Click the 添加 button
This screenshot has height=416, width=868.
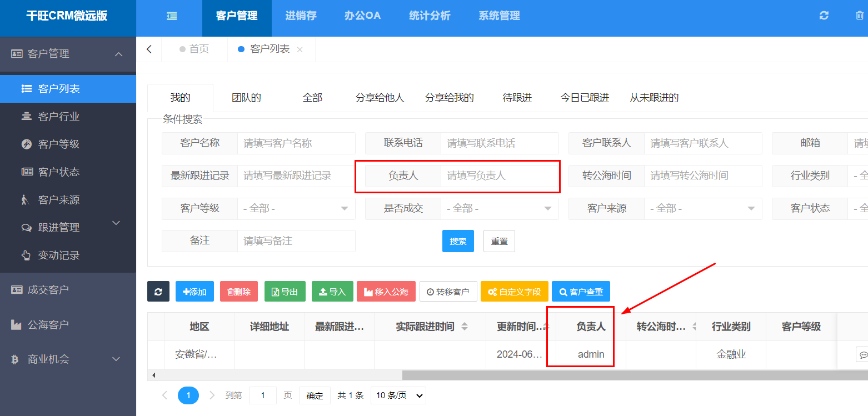194,292
